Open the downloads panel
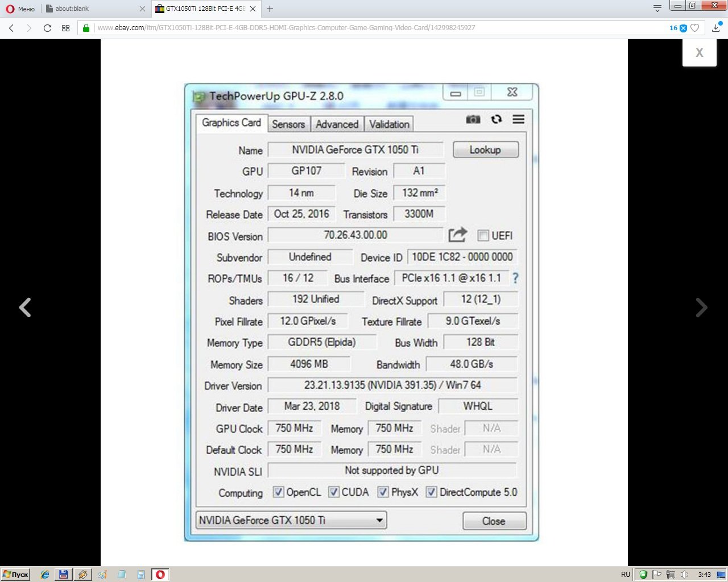 (715, 28)
